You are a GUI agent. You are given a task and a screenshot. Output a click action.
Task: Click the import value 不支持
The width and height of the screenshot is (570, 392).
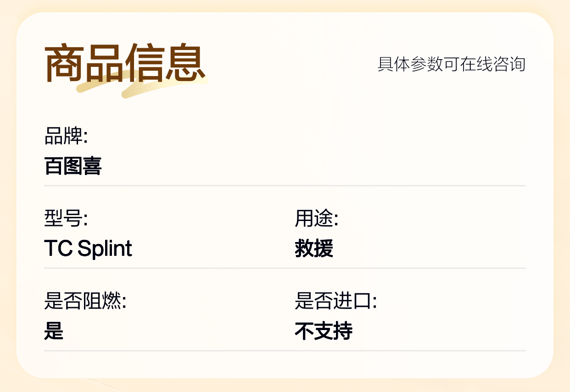(324, 331)
